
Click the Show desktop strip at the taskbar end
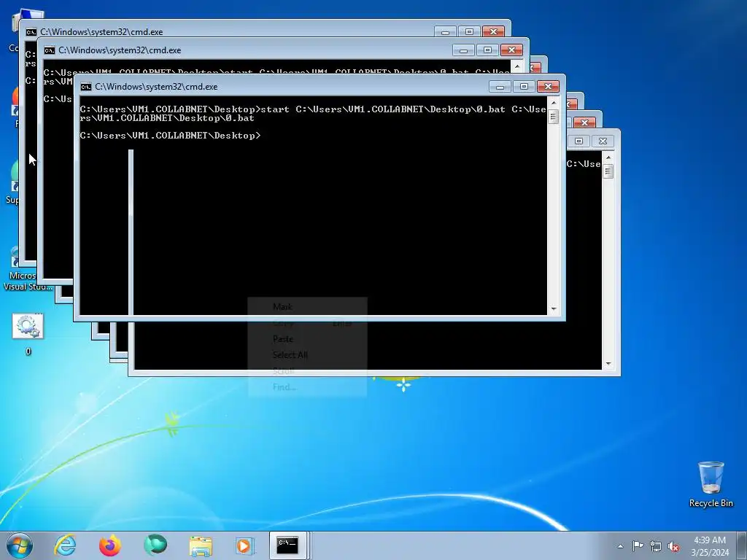coord(742,545)
